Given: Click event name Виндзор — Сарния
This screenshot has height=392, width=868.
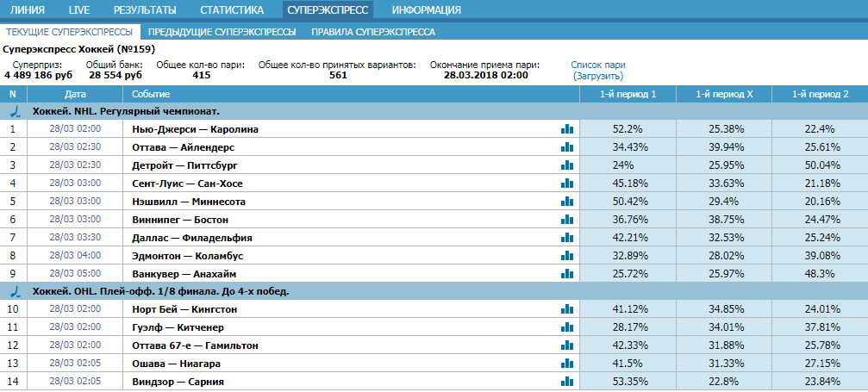Looking at the screenshot, I should 178,382.
